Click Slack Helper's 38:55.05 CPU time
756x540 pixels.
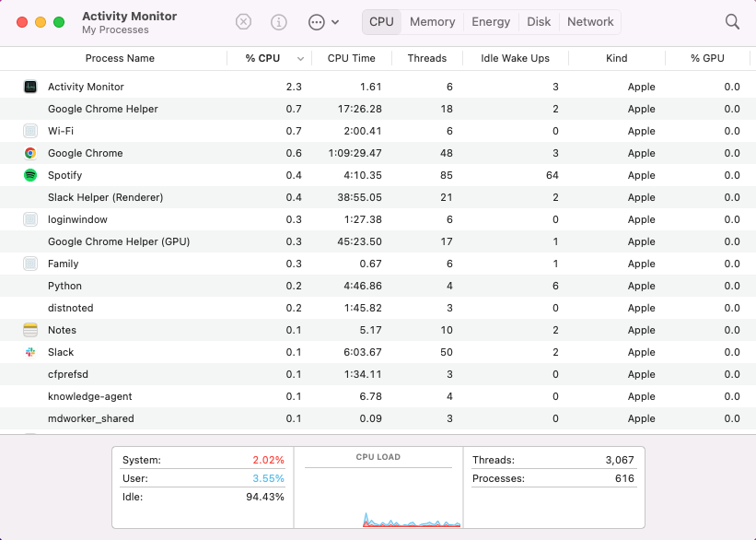[359, 197]
